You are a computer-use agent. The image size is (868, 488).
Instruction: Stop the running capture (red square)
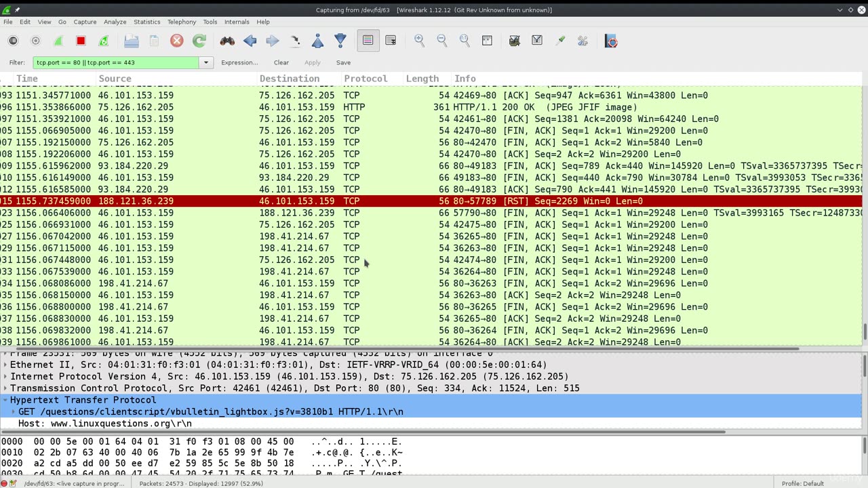point(81,41)
